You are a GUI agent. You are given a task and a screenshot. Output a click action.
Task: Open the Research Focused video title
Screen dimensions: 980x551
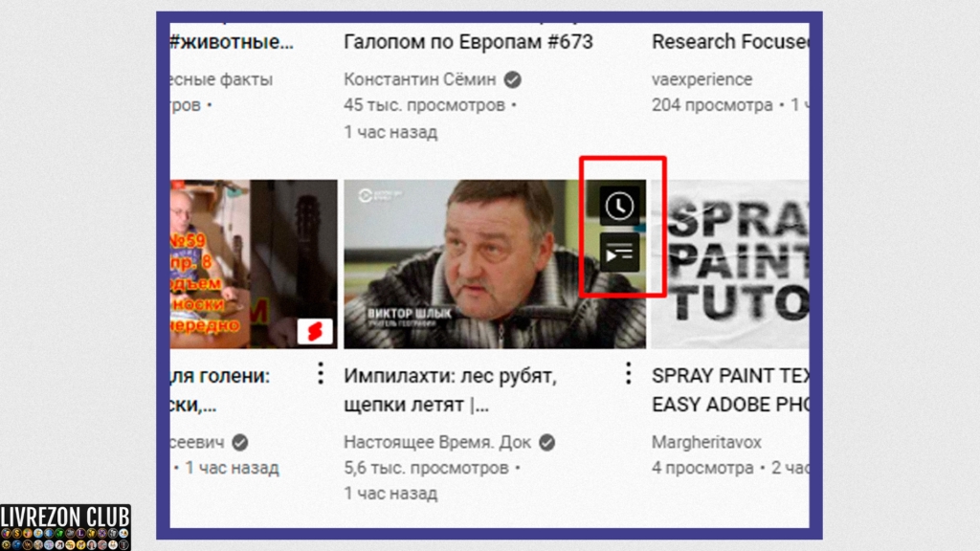click(x=730, y=42)
